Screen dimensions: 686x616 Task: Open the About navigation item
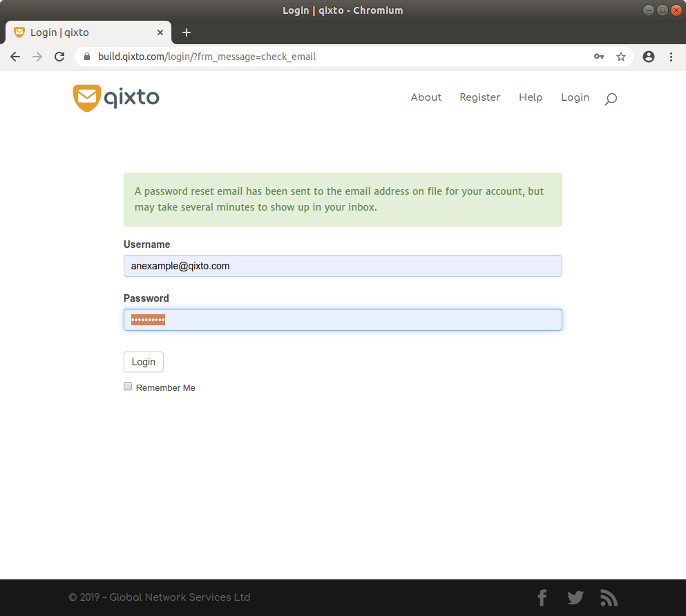point(426,97)
